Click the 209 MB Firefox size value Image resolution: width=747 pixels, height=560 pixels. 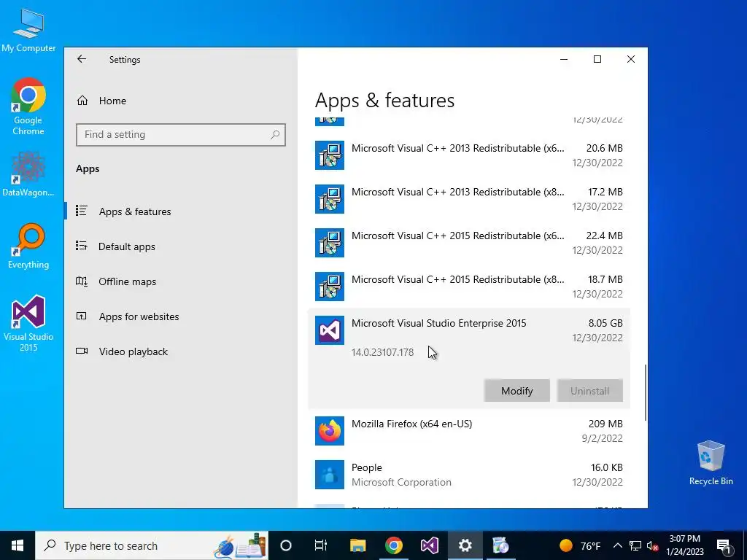(605, 424)
